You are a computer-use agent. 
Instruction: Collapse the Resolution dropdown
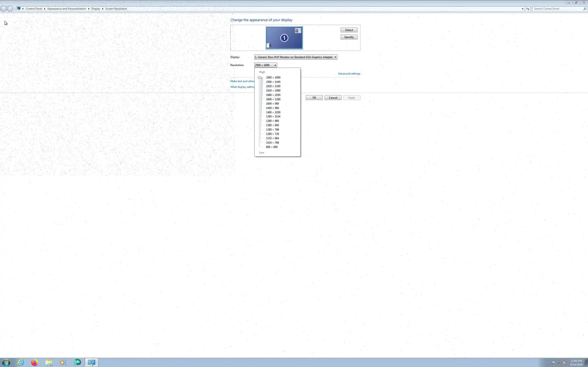(x=275, y=65)
